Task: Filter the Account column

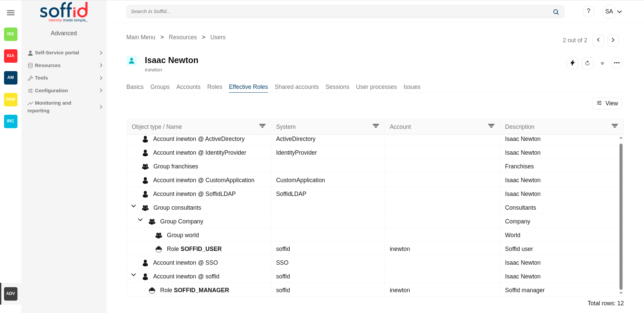Action: [491, 126]
